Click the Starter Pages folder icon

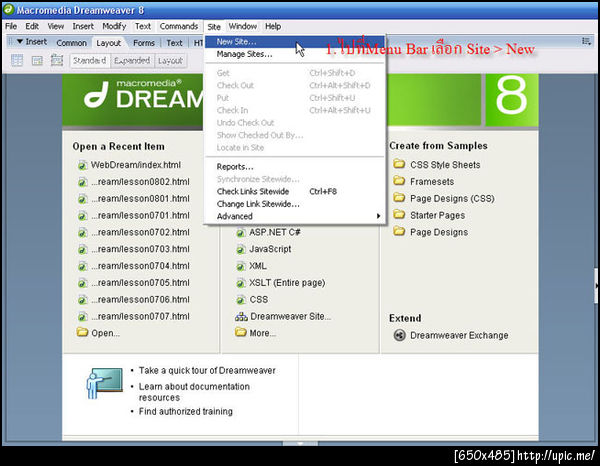tap(399, 214)
